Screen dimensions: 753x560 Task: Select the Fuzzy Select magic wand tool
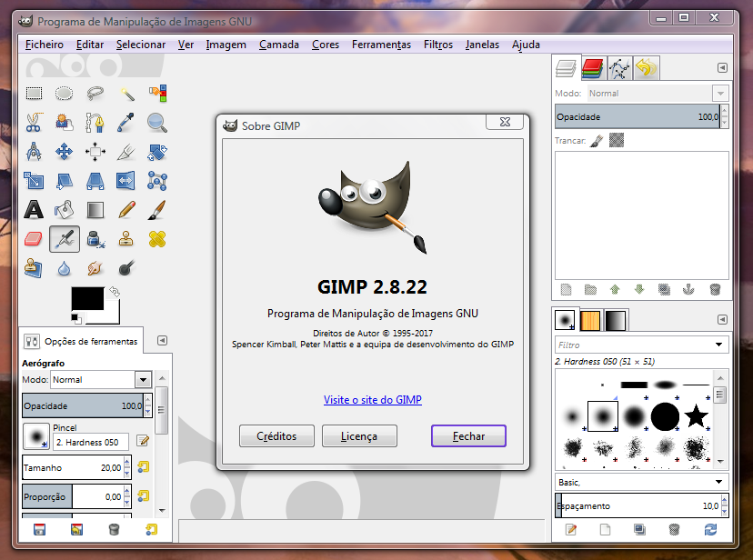coord(126,93)
